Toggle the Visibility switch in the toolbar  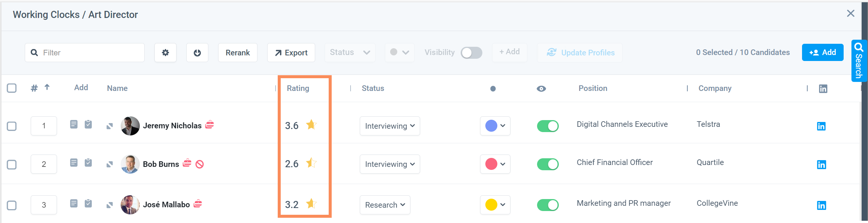click(x=471, y=53)
